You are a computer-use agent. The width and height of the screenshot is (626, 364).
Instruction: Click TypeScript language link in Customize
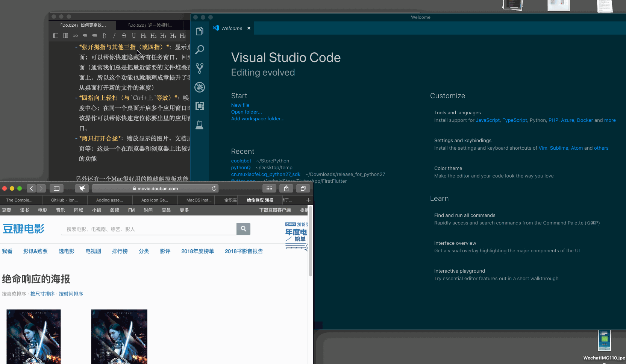pos(515,120)
